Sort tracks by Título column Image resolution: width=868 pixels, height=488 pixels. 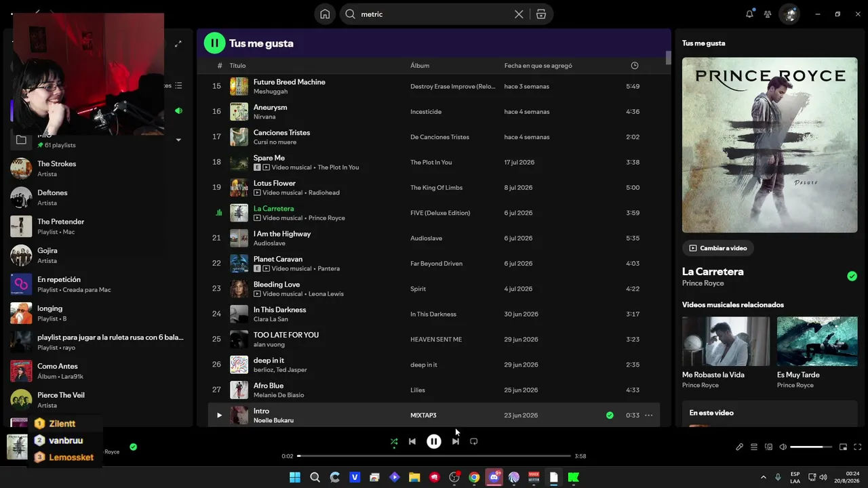coord(237,66)
